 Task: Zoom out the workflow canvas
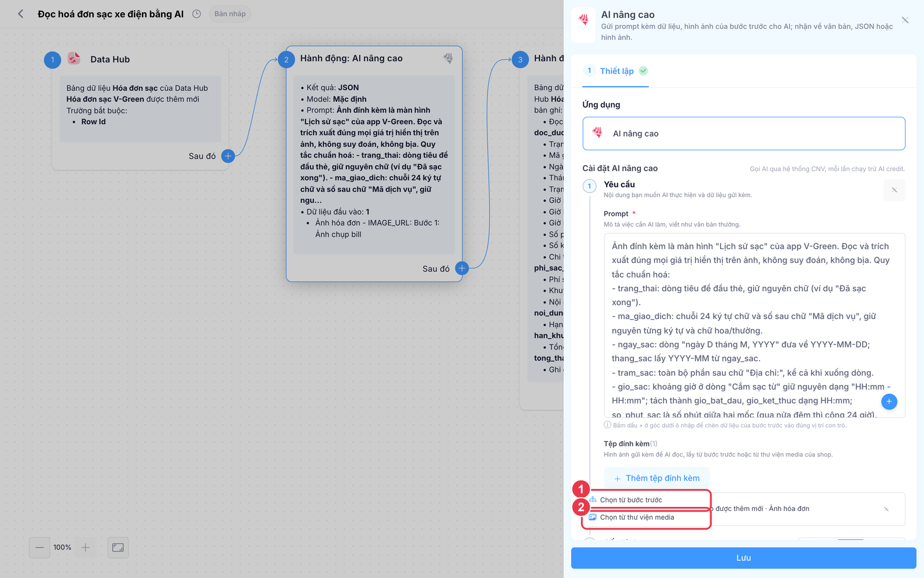(39, 547)
